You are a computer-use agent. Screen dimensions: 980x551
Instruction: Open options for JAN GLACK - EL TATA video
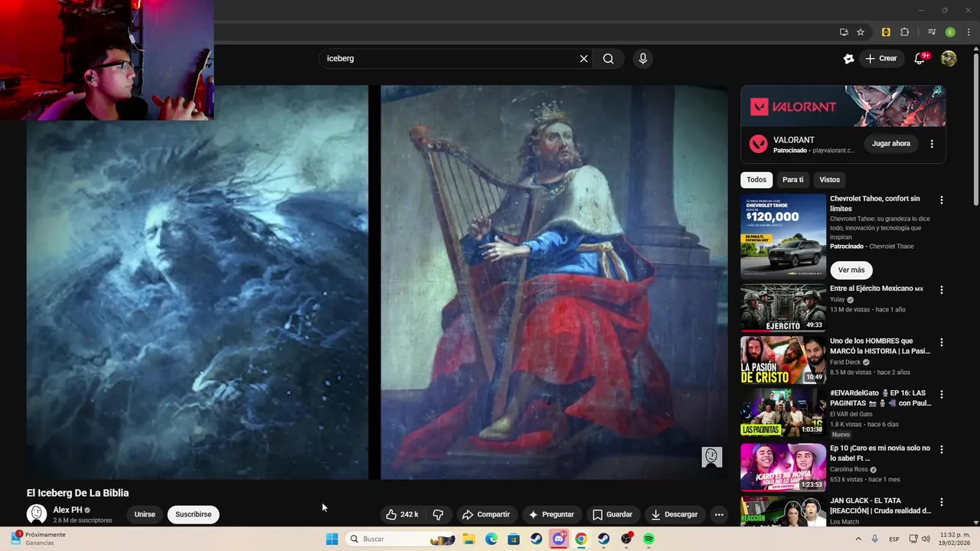pos(942,501)
